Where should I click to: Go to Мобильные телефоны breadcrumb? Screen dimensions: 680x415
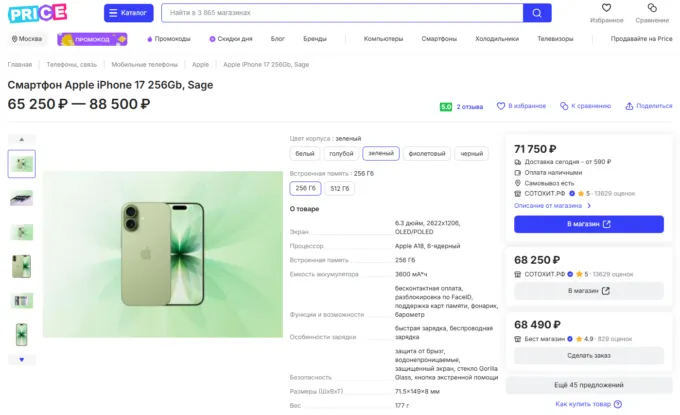144,65
